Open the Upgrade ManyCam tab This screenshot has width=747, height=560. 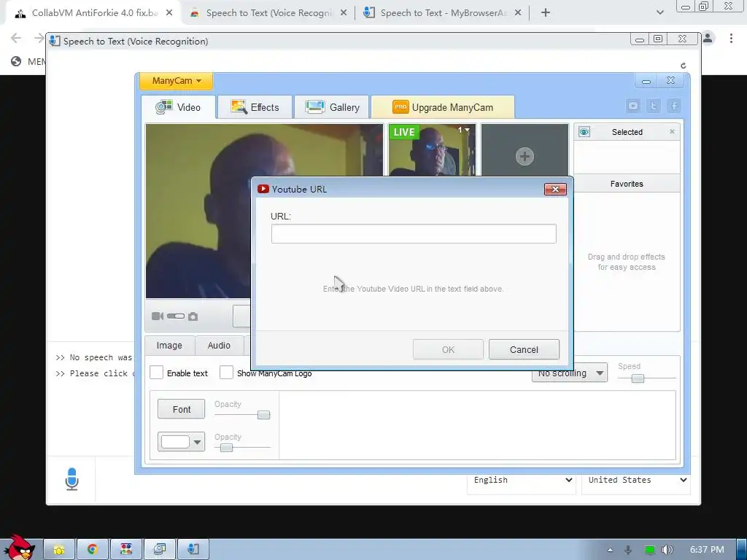pos(443,107)
